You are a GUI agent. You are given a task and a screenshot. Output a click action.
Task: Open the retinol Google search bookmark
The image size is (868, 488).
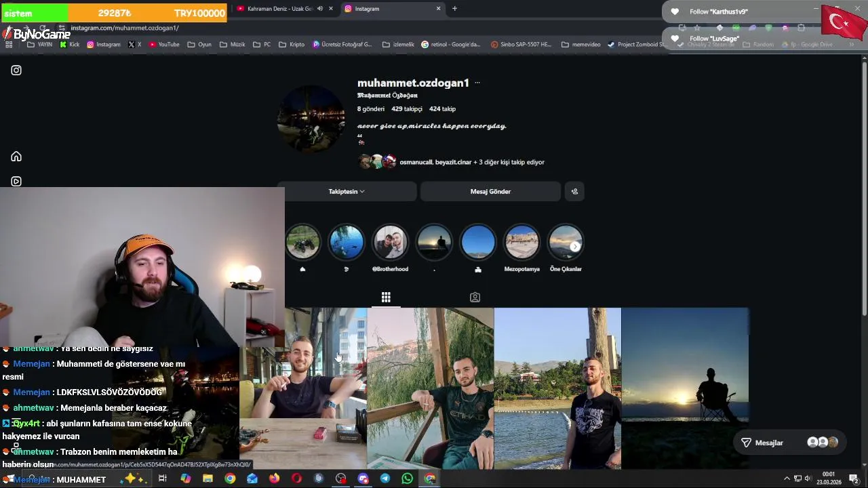(x=451, y=45)
